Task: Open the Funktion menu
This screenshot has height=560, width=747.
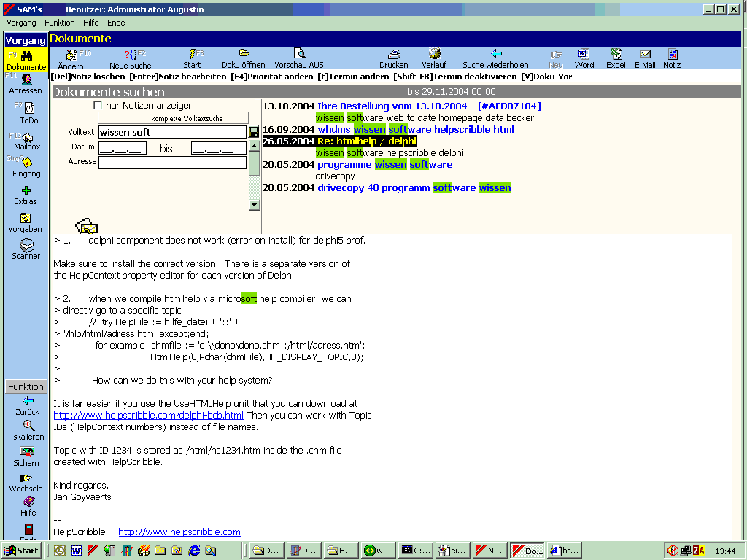Action: [x=60, y=23]
